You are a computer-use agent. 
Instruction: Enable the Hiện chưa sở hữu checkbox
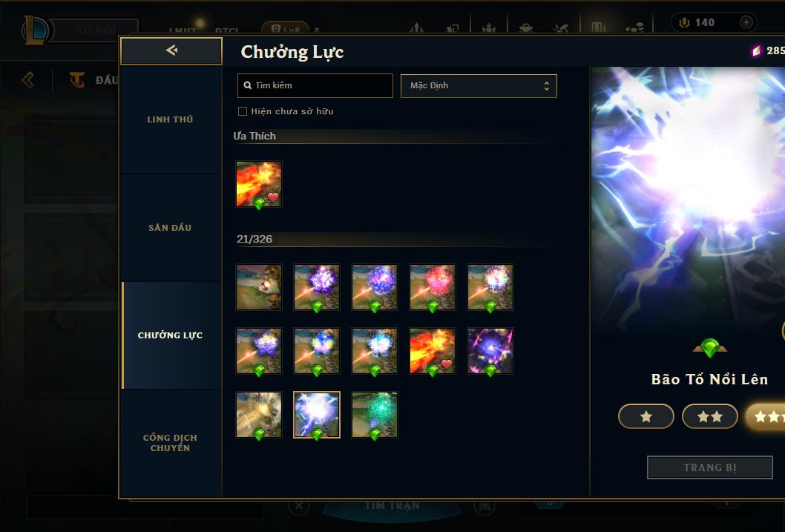(243, 111)
